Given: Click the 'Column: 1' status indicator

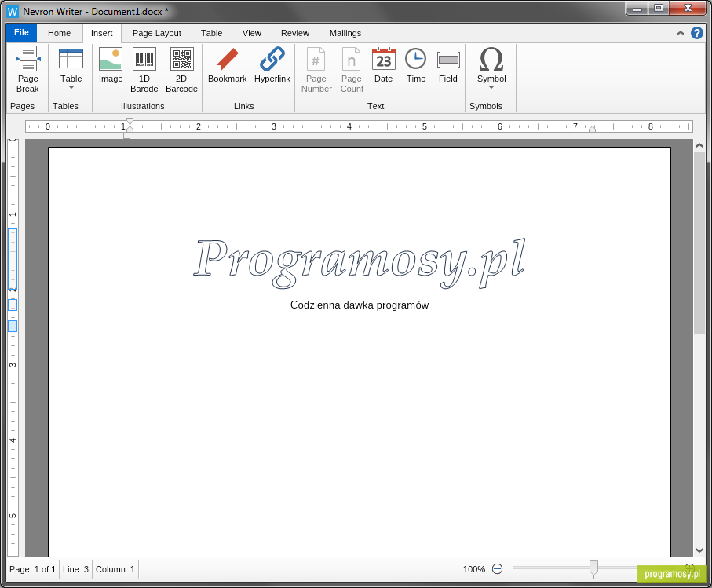Looking at the screenshot, I should pos(115,569).
